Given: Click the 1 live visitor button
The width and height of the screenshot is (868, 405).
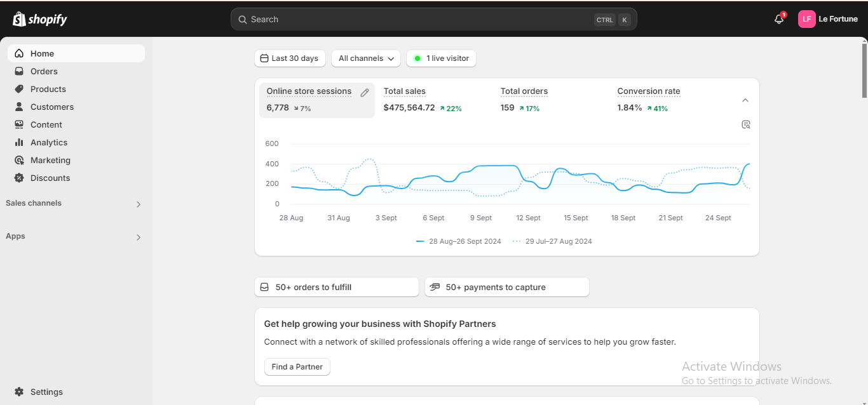Looking at the screenshot, I should [x=441, y=58].
